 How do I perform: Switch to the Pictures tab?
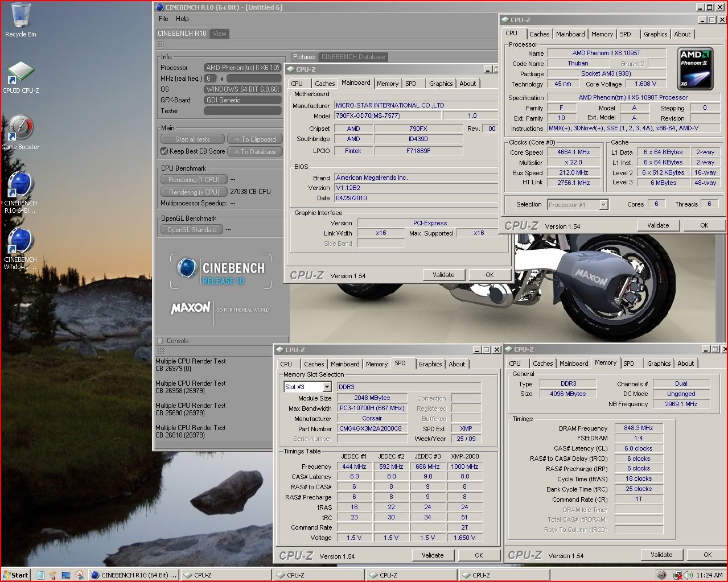pyautogui.click(x=304, y=57)
